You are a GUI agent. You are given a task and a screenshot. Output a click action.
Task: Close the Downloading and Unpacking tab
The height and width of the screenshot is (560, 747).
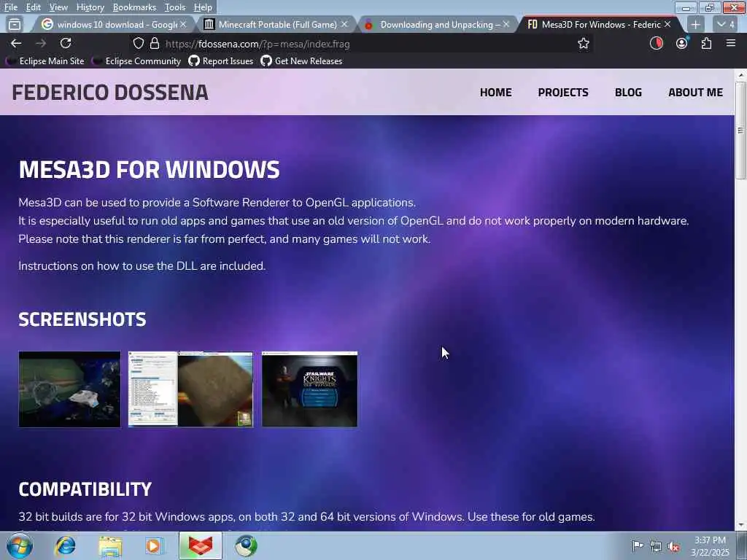[506, 24]
